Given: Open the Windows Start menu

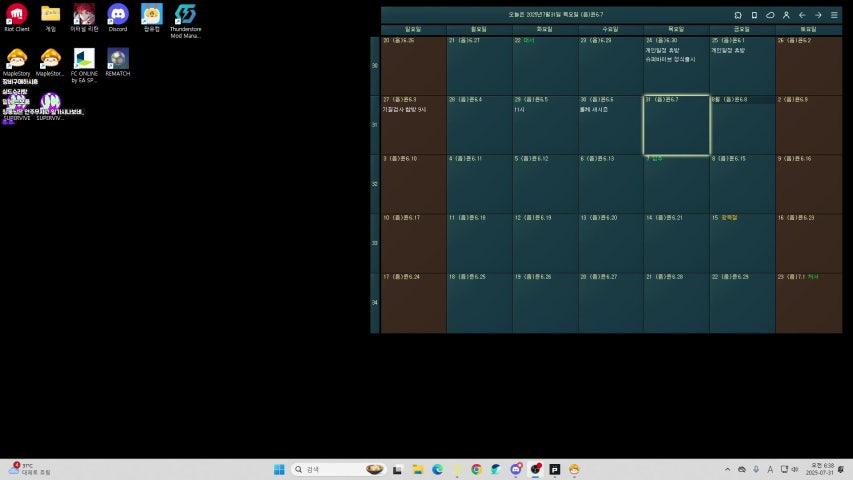Looking at the screenshot, I should [x=279, y=469].
